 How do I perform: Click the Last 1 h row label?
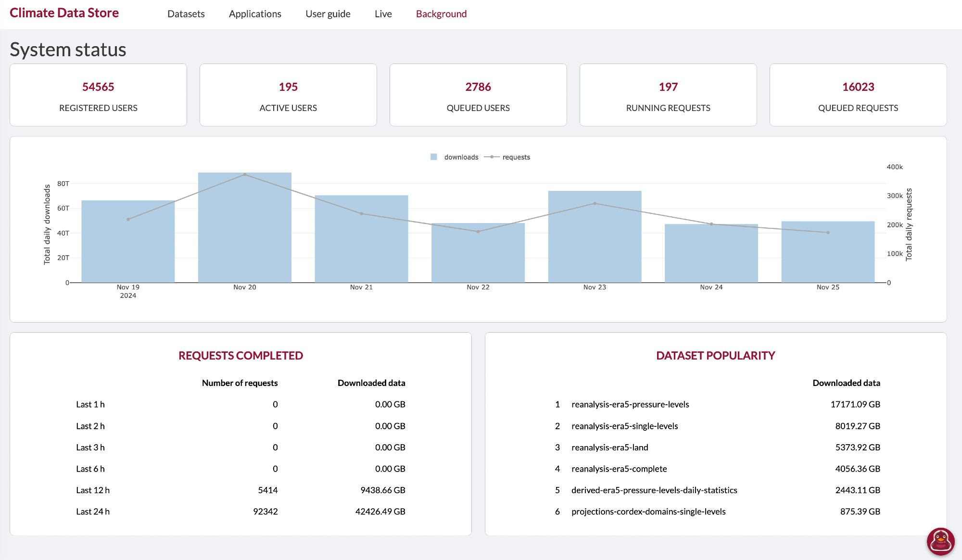90,404
